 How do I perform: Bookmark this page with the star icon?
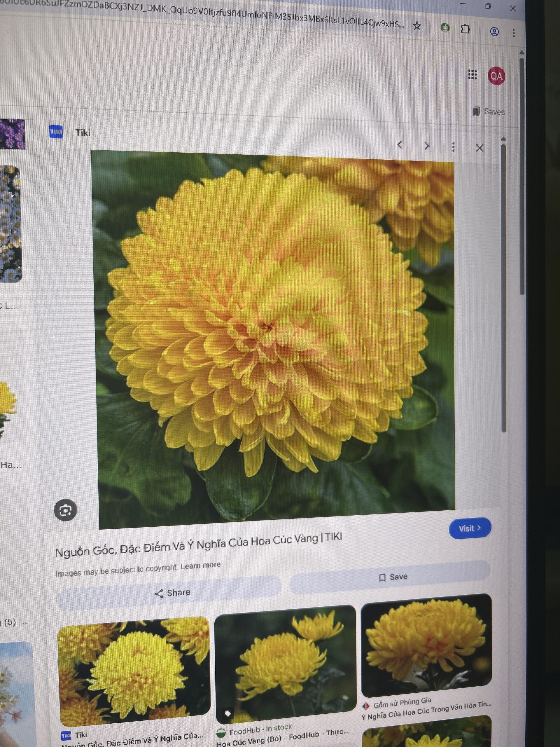coord(417,26)
